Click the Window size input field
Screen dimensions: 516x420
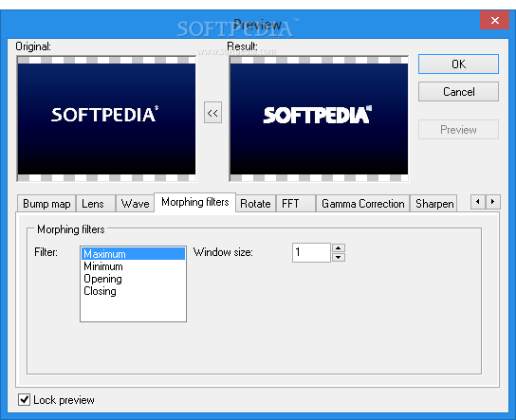(311, 252)
